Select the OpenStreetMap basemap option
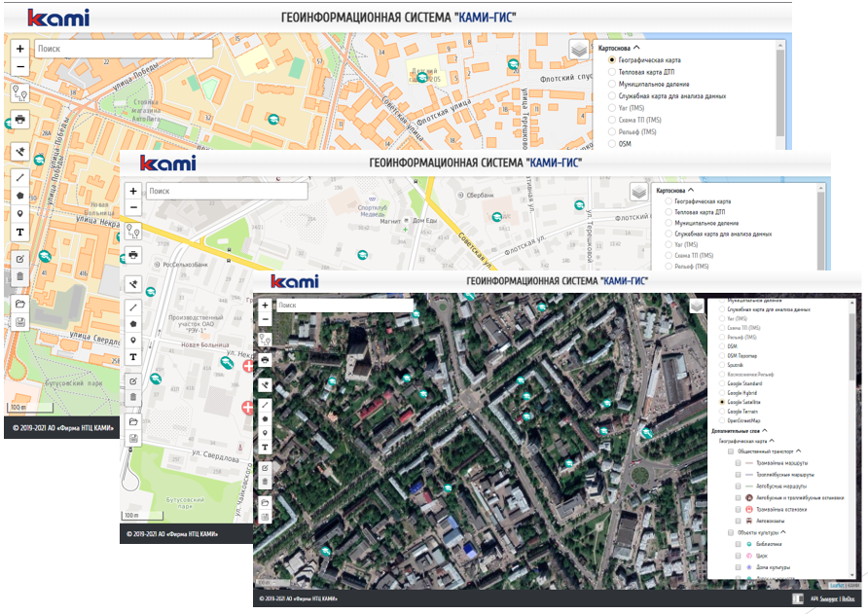868x614 pixels. (x=721, y=420)
